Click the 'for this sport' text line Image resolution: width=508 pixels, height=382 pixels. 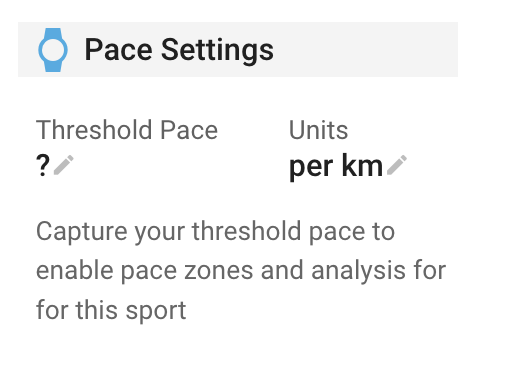(111, 310)
